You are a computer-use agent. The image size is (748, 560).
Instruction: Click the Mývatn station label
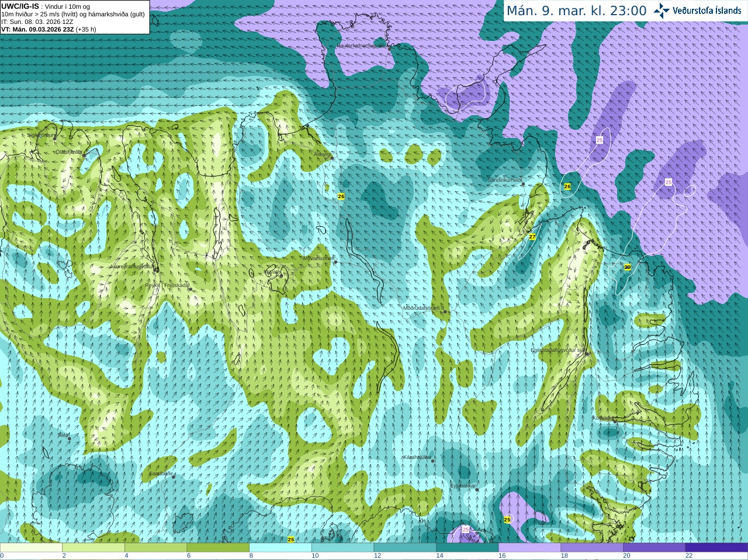pyautogui.click(x=272, y=272)
